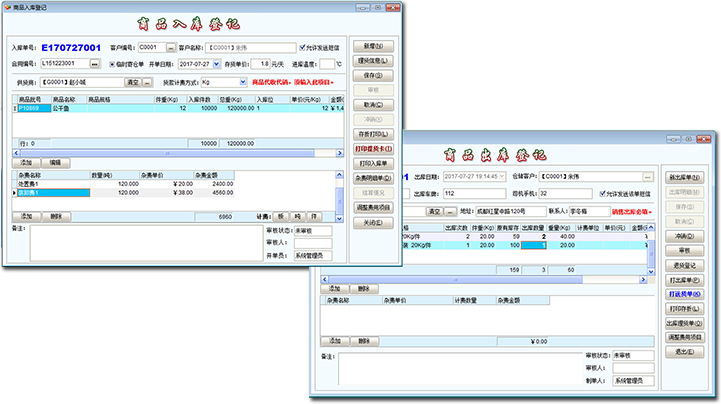
Task: Select the highlighted misc fee row amount 4560.00
Action: pos(214,193)
